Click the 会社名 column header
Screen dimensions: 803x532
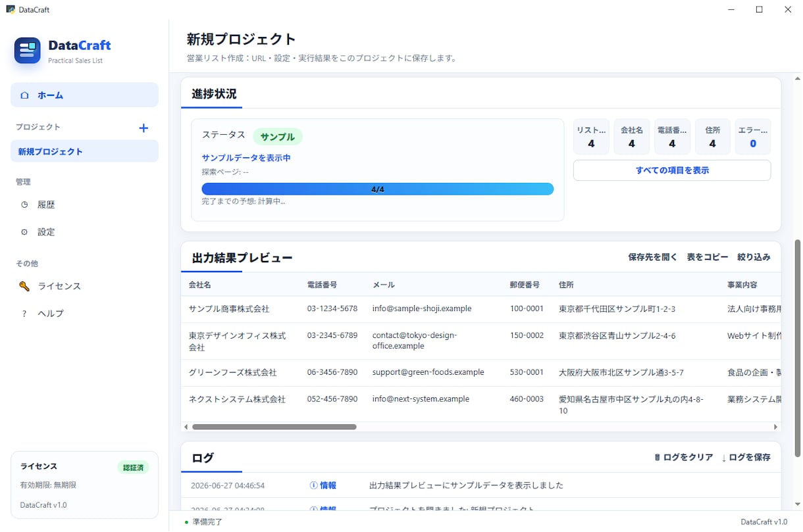pyautogui.click(x=199, y=285)
